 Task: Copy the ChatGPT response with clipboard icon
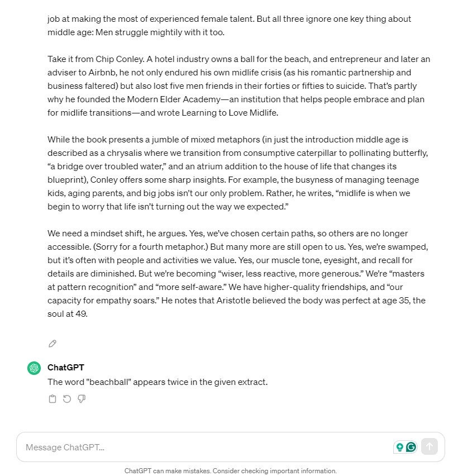(52, 399)
